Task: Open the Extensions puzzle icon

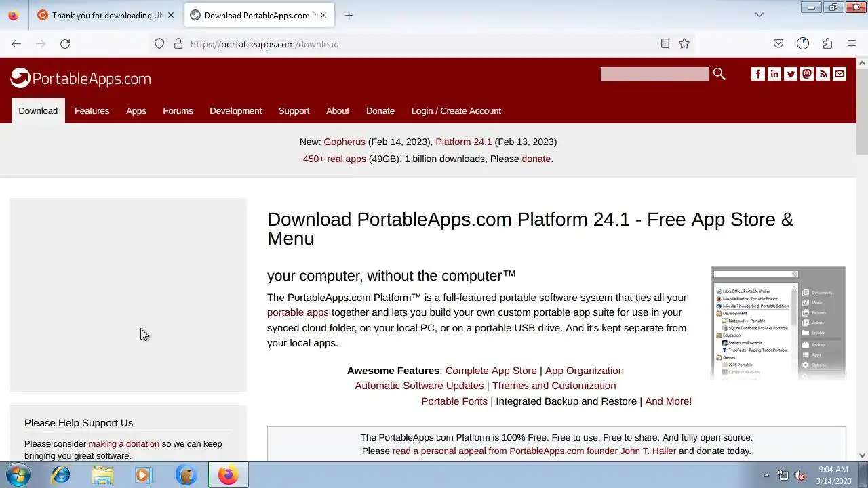Action: (x=827, y=43)
